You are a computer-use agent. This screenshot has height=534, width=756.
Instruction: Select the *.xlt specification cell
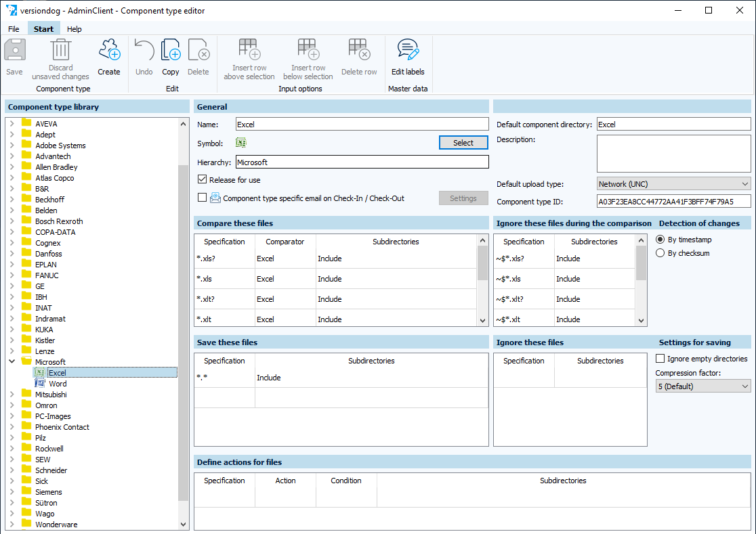225,319
